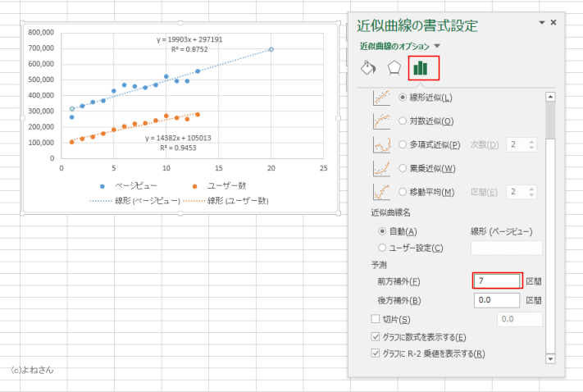Click the 次数(D) order number field

coord(517,144)
